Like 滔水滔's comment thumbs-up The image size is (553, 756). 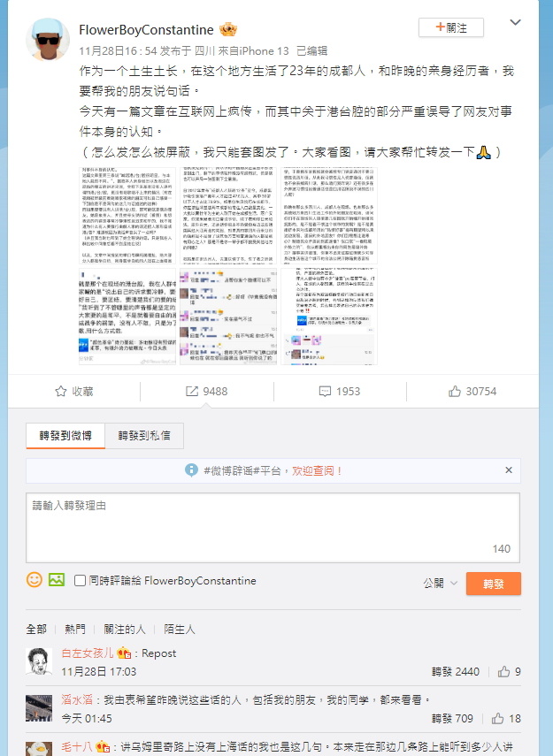tap(497, 718)
